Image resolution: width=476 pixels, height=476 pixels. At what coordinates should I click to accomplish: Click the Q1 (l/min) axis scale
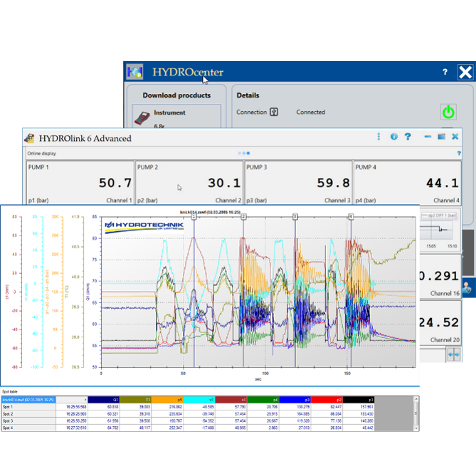[x=93, y=292]
